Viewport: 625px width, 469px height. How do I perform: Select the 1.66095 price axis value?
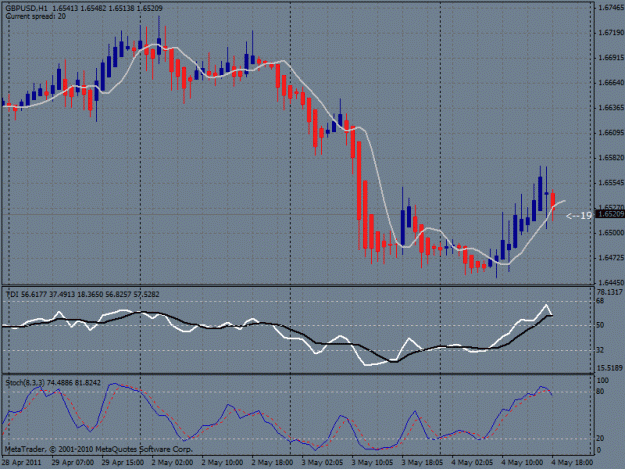coord(611,133)
